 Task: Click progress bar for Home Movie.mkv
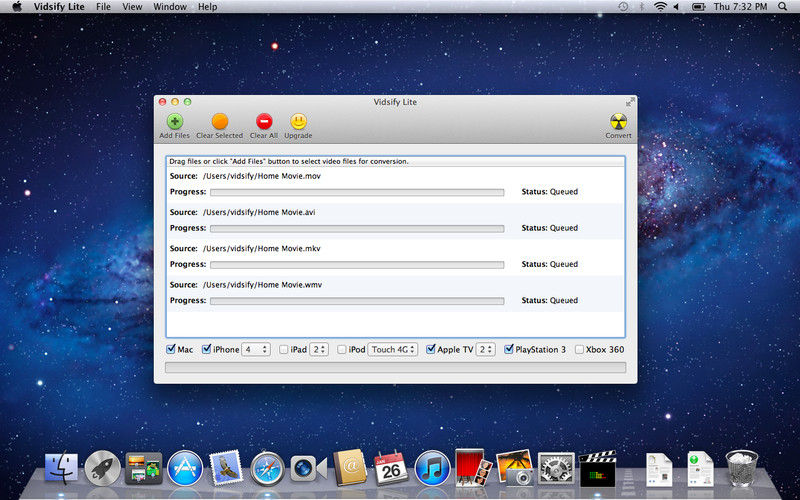tap(357, 265)
